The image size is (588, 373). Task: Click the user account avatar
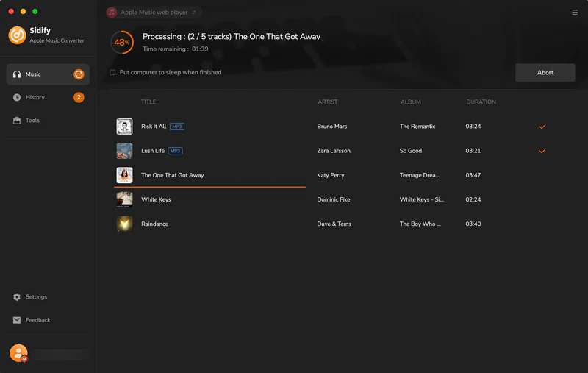tap(19, 353)
